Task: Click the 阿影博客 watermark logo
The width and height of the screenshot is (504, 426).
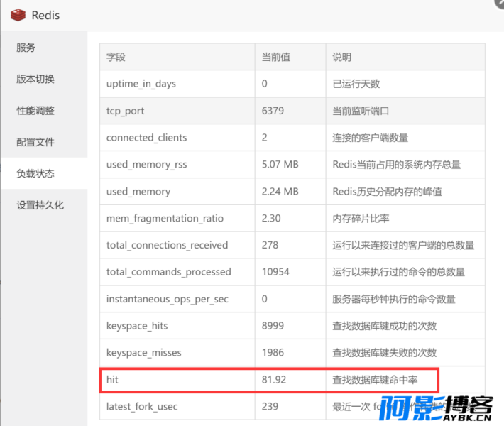Action: [x=437, y=410]
